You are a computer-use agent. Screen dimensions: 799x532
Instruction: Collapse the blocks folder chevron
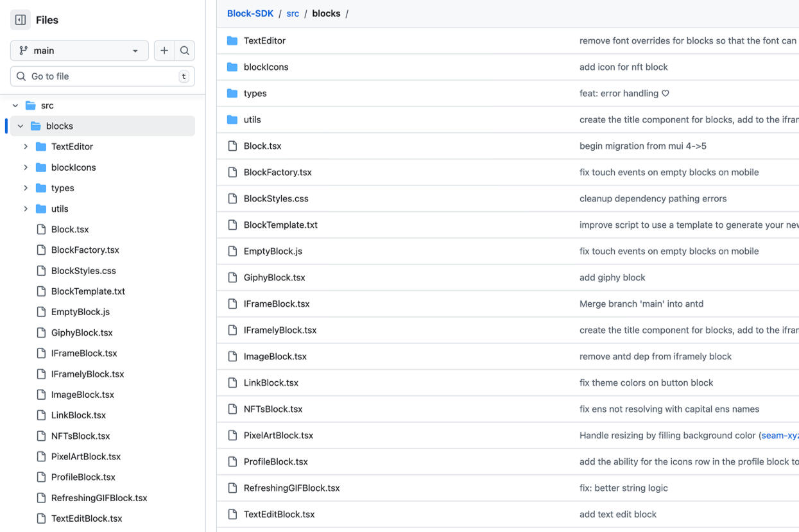pos(21,126)
